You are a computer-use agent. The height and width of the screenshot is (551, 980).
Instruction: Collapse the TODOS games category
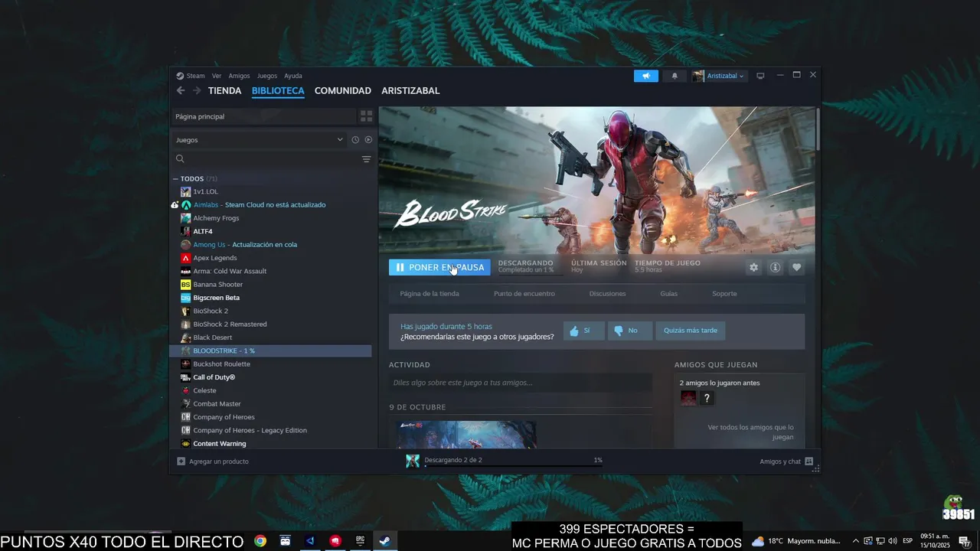pos(175,179)
